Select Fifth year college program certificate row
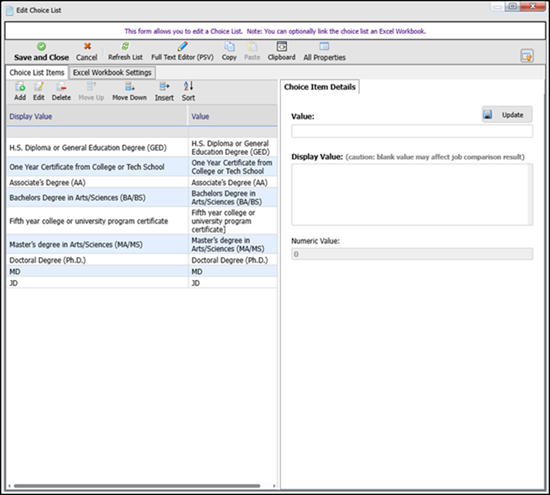 coord(142,221)
